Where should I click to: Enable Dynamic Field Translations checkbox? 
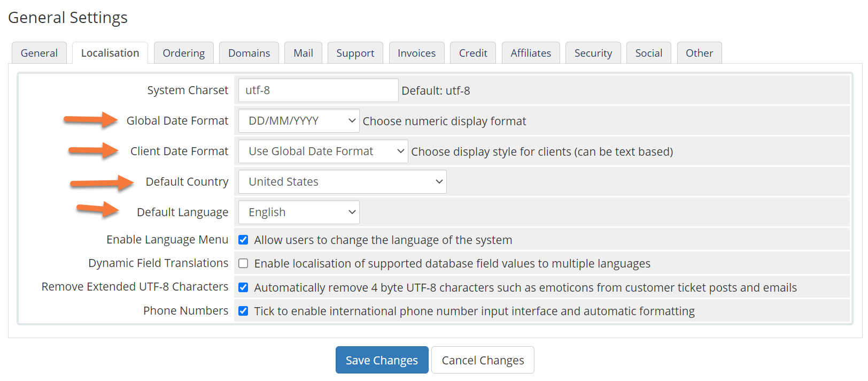[x=243, y=263]
